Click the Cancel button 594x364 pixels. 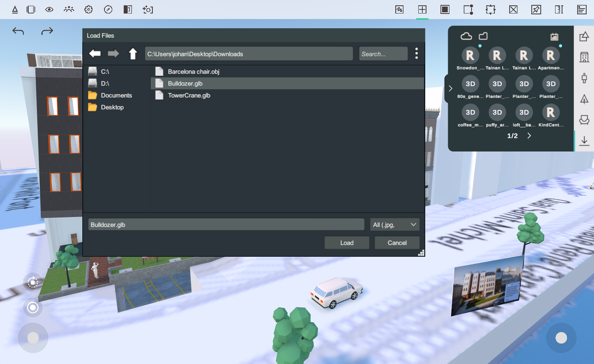pos(397,243)
